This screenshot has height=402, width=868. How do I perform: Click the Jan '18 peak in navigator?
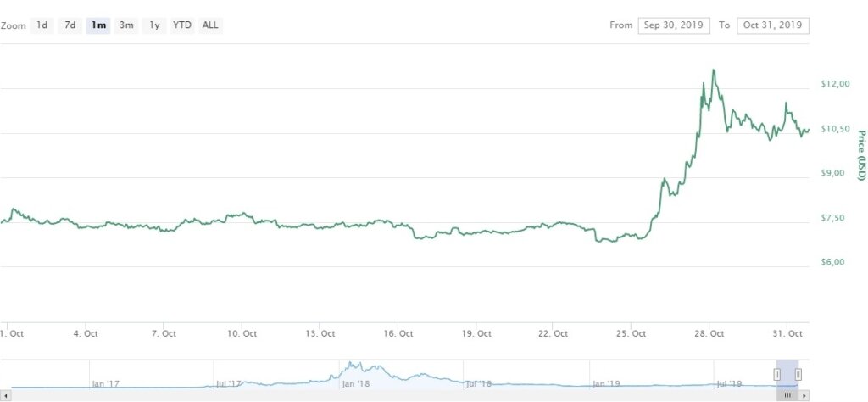coord(350,364)
